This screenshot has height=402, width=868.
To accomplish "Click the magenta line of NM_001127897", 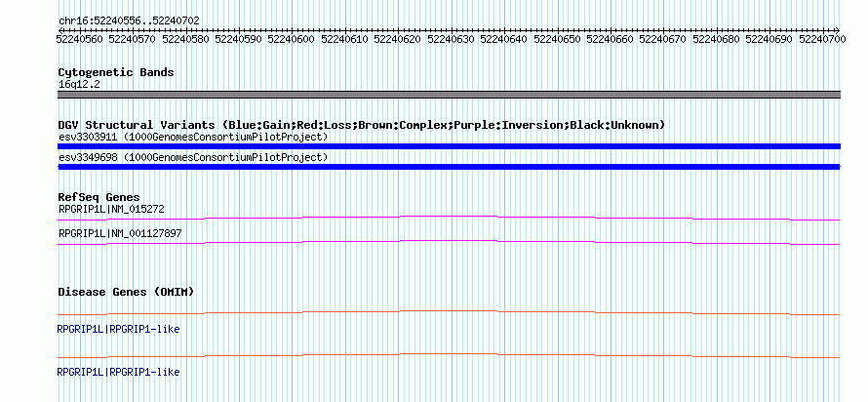I will click(x=449, y=242).
